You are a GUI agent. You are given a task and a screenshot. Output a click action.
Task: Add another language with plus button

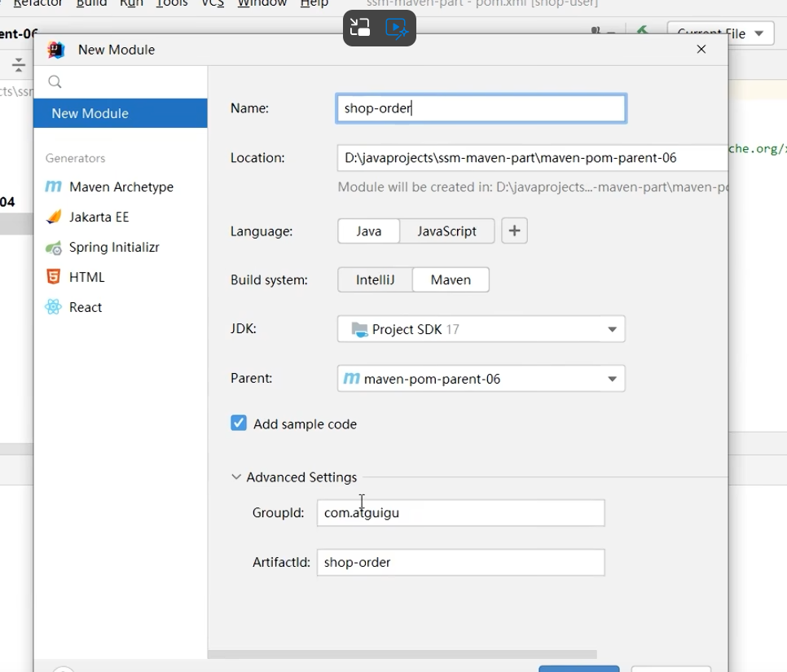click(x=514, y=231)
